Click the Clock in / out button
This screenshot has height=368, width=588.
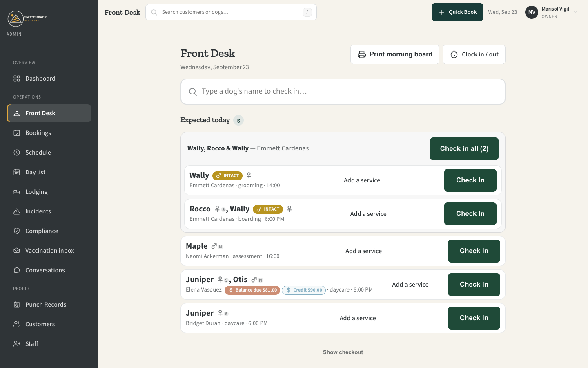[x=474, y=54]
